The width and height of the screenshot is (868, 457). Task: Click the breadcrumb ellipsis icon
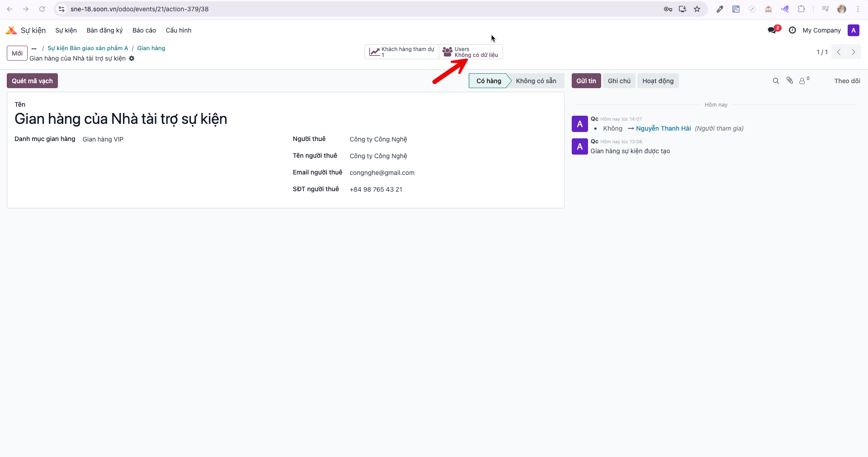click(34, 48)
